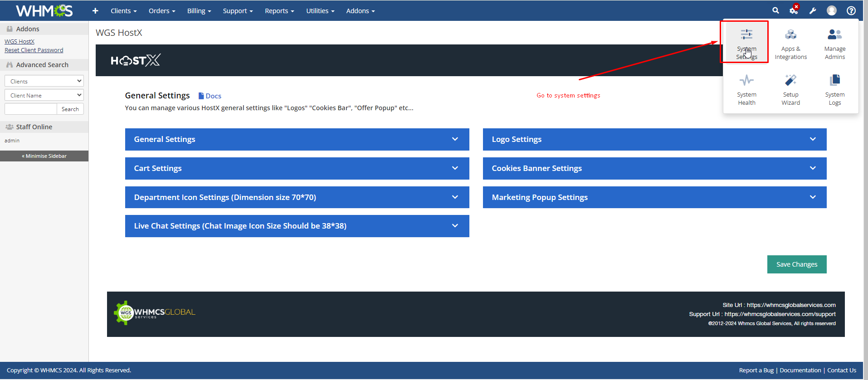Click the advanced search text field
Image resolution: width=868 pixels, height=380 pixels.
pyautogui.click(x=30, y=109)
